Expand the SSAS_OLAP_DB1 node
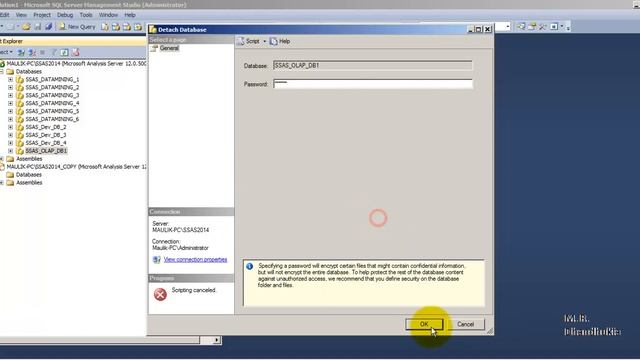The width and height of the screenshot is (640, 360). (11, 151)
